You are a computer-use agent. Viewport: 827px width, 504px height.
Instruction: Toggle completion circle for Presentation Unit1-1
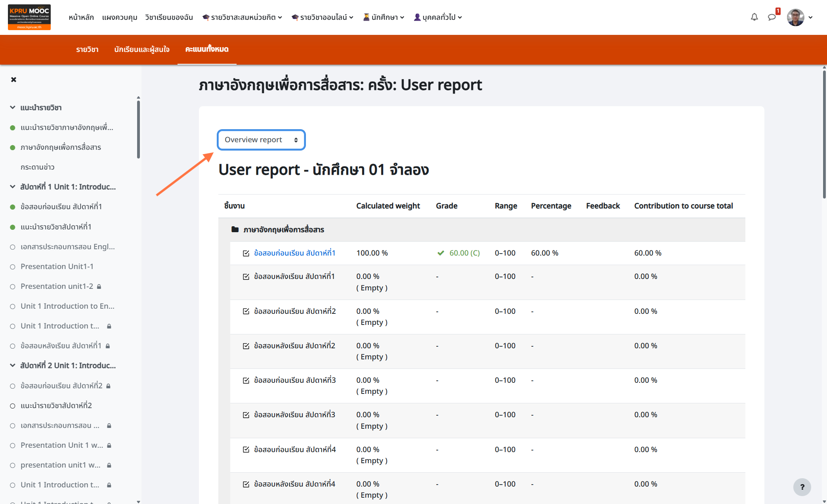click(13, 267)
